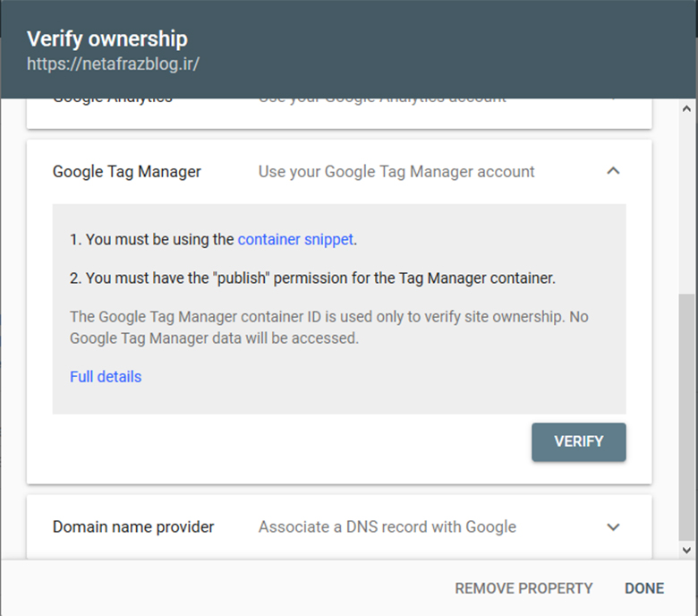Image resolution: width=698 pixels, height=616 pixels.
Task: Click the DONE button
Action: coord(644,588)
